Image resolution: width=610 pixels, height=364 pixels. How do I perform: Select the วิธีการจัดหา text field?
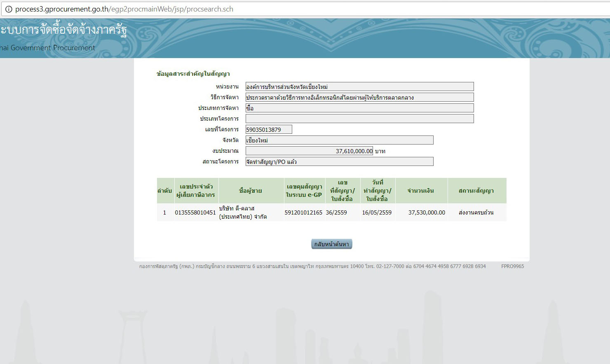tap(359, 97)
